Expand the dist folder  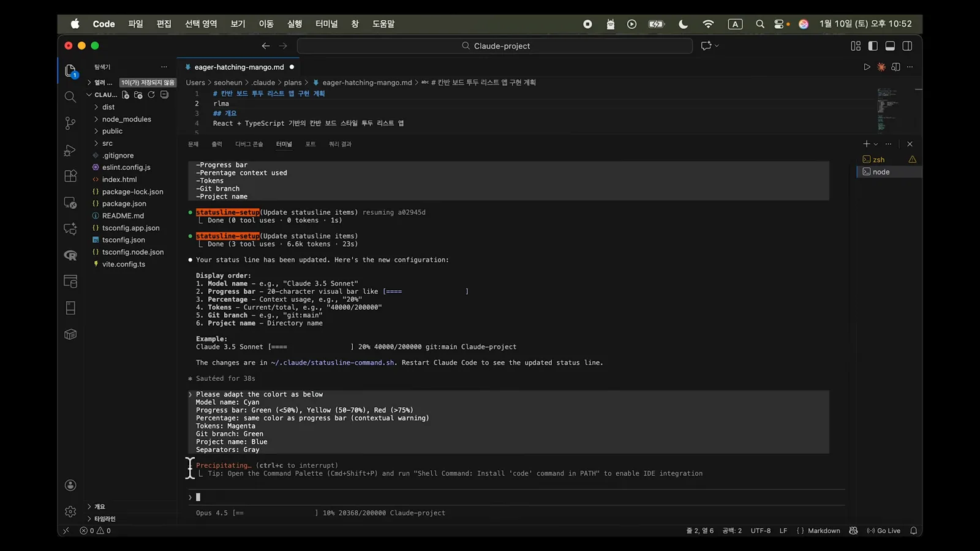108,107
